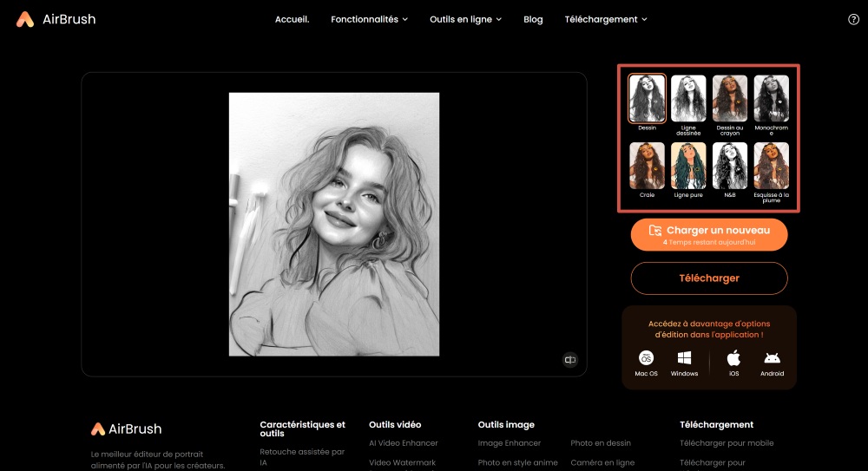Toggle the before/after compare icon
This screenshot has width=868, height=471.
point(570,359)
